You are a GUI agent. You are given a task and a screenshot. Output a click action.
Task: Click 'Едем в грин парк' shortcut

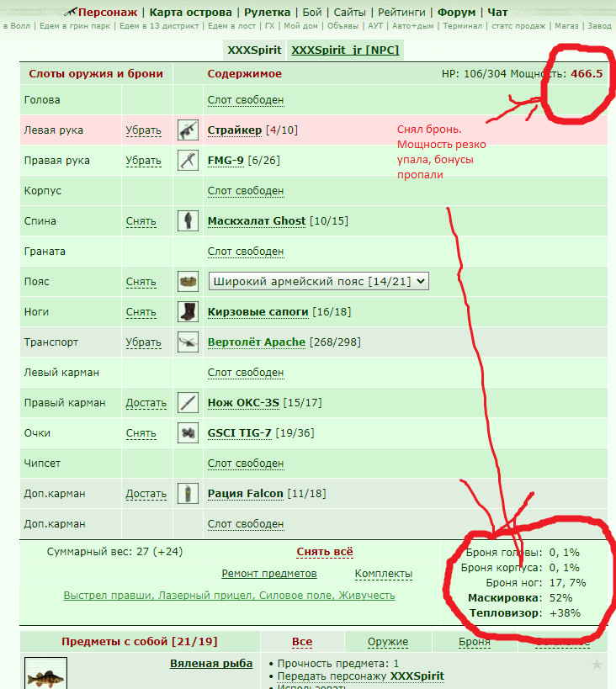(x=75, y=26)
